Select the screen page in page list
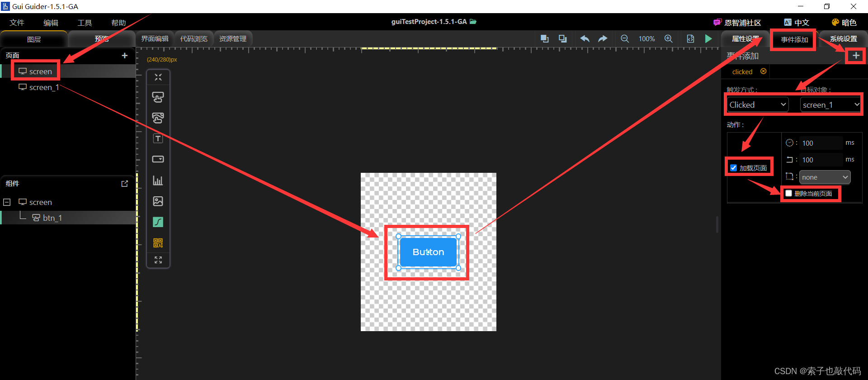 [x=68, y=71]
